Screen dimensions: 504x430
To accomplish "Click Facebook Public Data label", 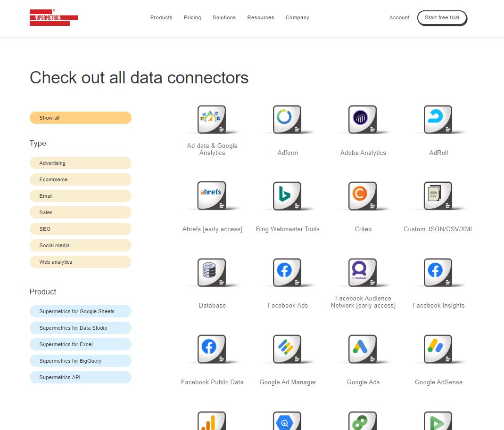I will [x=212, y=382].
